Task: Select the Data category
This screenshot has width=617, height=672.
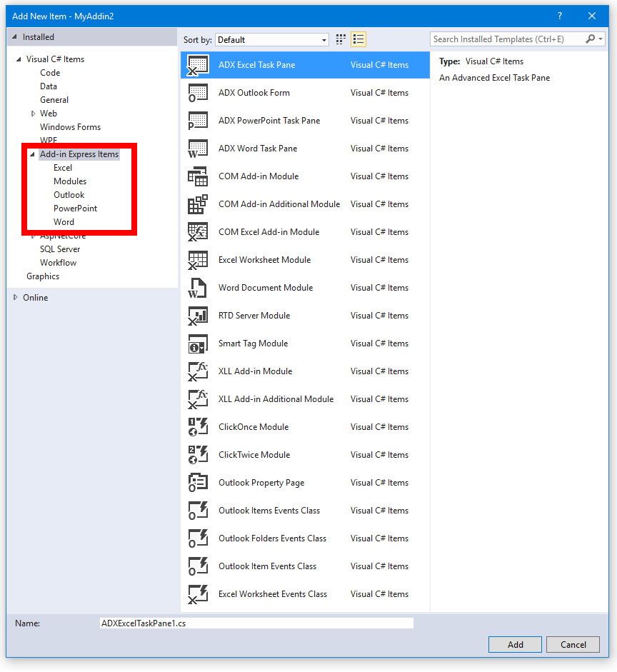Action: pos(49,86)
